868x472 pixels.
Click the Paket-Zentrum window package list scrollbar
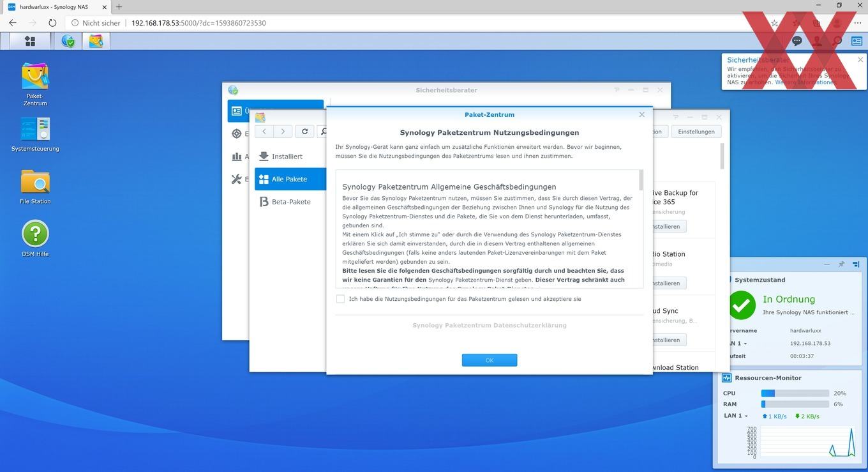coord(722,156)
